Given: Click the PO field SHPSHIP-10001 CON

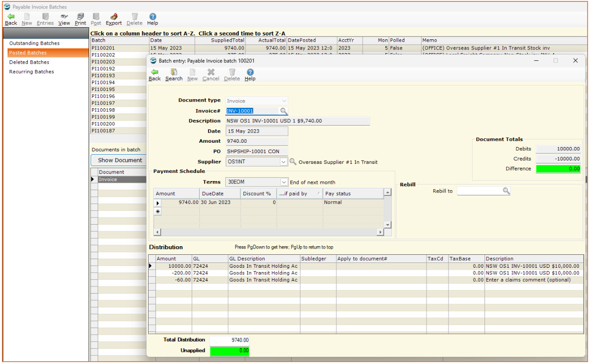Looking at the screenshot, I should click(x=257, y=151).
